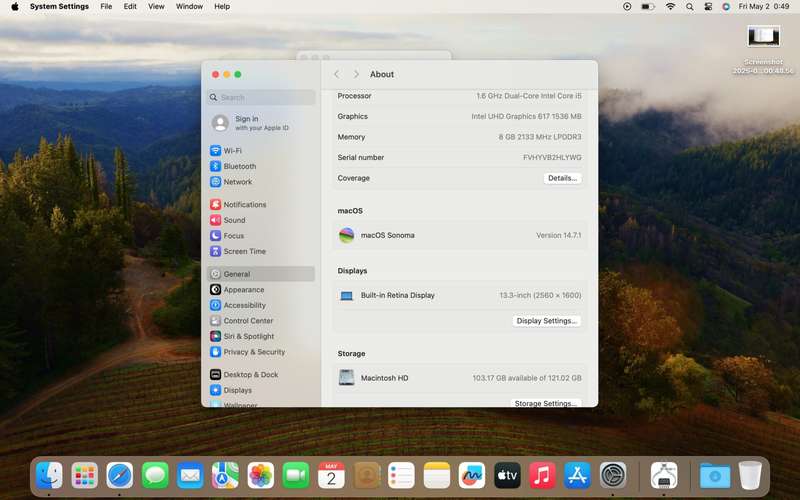This screenshot has width=800, height=500.
Task: Open the Window menu
Action: coord(189,7)
